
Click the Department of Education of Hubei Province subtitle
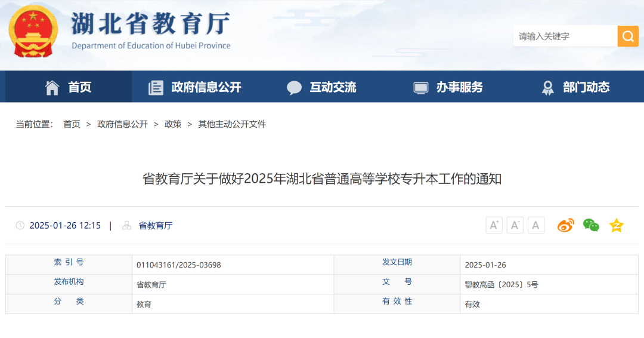[x=151, y=45]
